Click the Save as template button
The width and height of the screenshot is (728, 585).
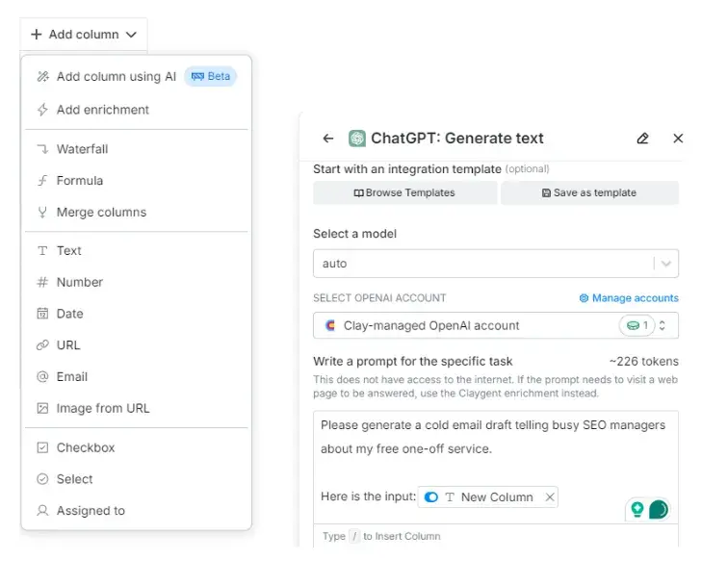coord(589,192)
